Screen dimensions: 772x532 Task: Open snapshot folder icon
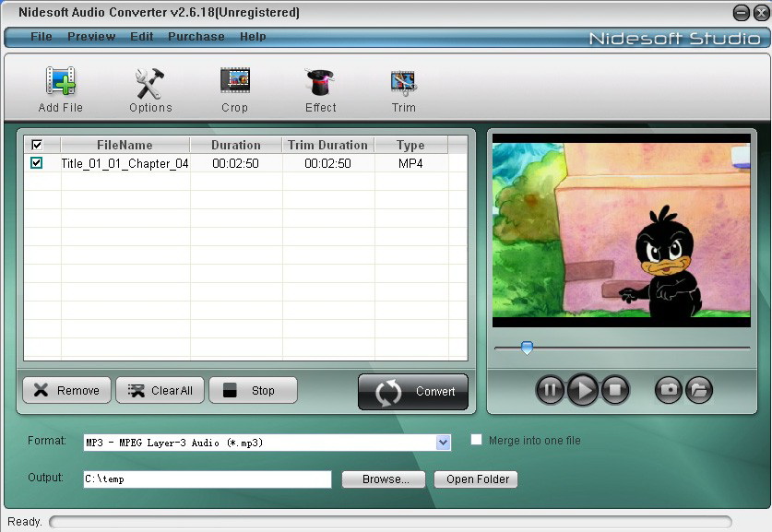coord(699,390)
